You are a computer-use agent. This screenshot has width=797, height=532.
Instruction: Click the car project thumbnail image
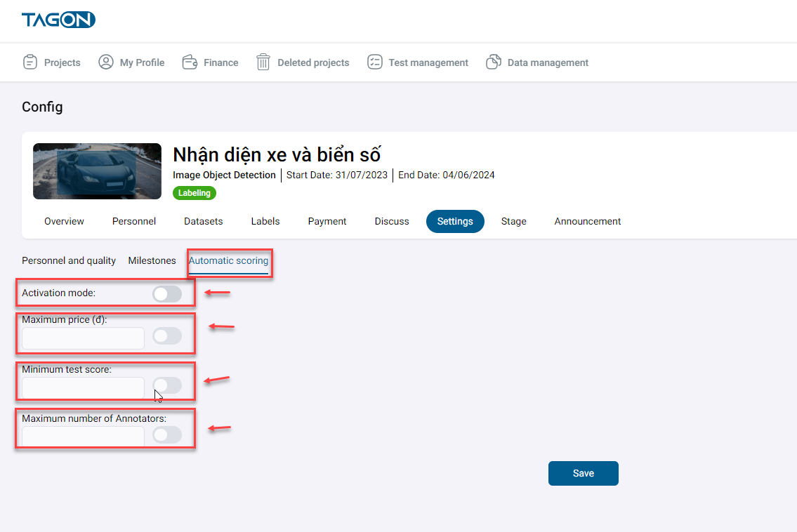pos(97,171)
